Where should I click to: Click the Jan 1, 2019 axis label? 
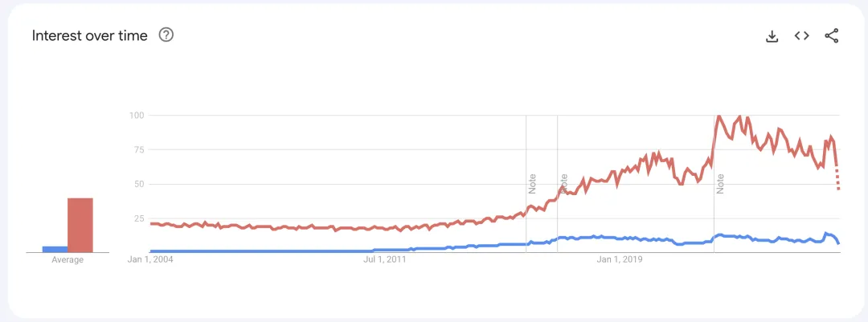point(620,260)
